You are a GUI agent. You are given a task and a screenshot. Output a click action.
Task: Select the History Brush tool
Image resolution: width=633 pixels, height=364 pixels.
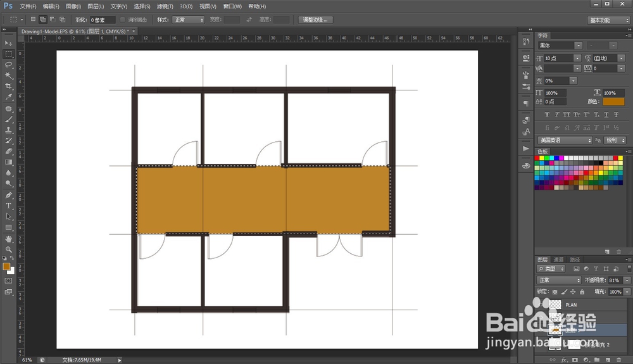[8, 141]
